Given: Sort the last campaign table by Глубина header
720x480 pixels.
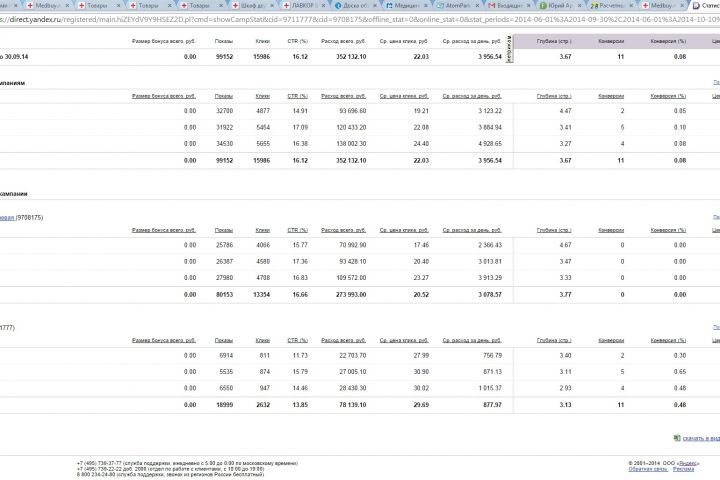Looking at the screenshot, I should pyautogui.click(x=554, y=340).
